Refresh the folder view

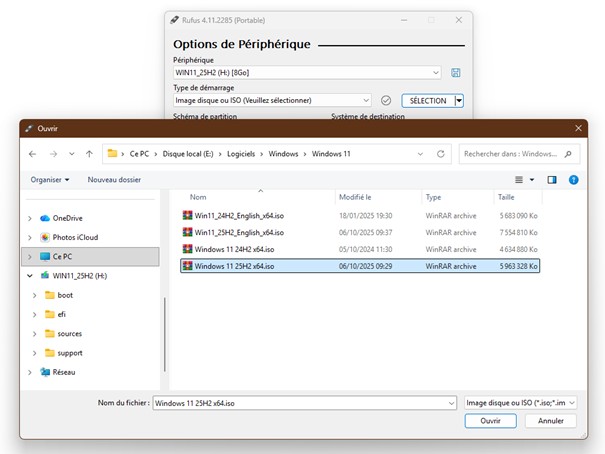click(441, 154)
